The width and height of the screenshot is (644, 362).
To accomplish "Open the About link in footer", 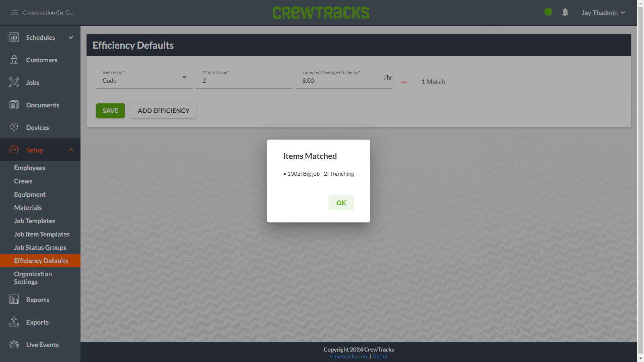I will click(380, 356).
